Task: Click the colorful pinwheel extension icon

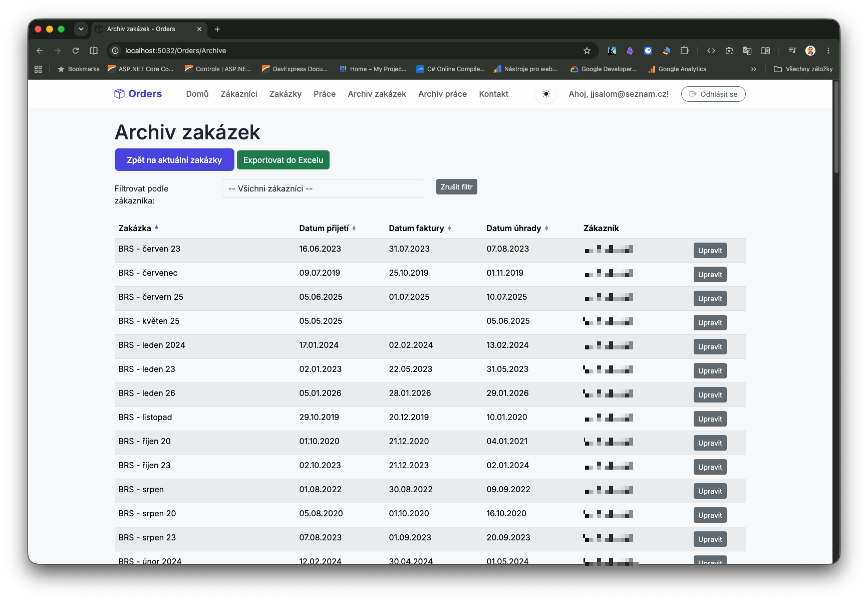Action: [666, 51]
